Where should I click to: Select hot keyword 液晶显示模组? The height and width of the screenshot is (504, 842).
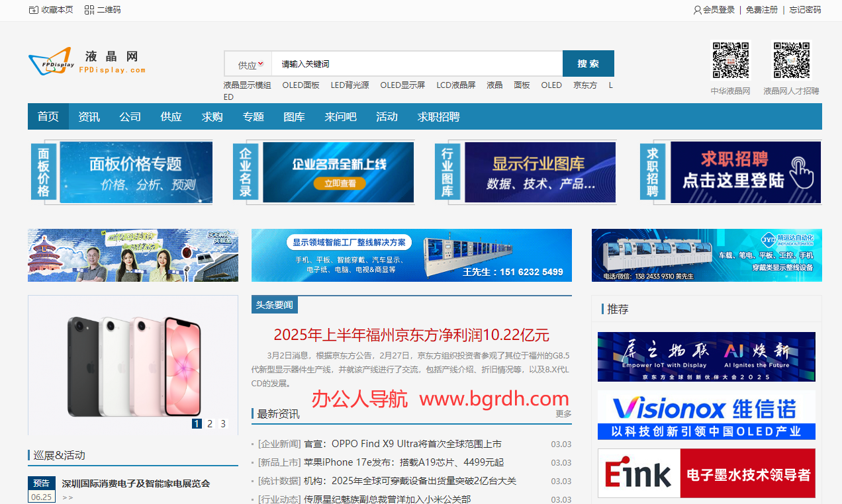[x=248, y=85]
